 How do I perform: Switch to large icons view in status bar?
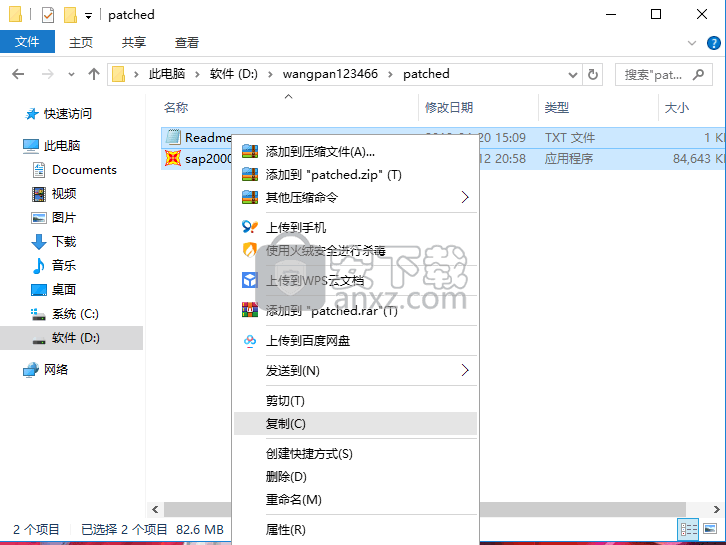point(710,529)
